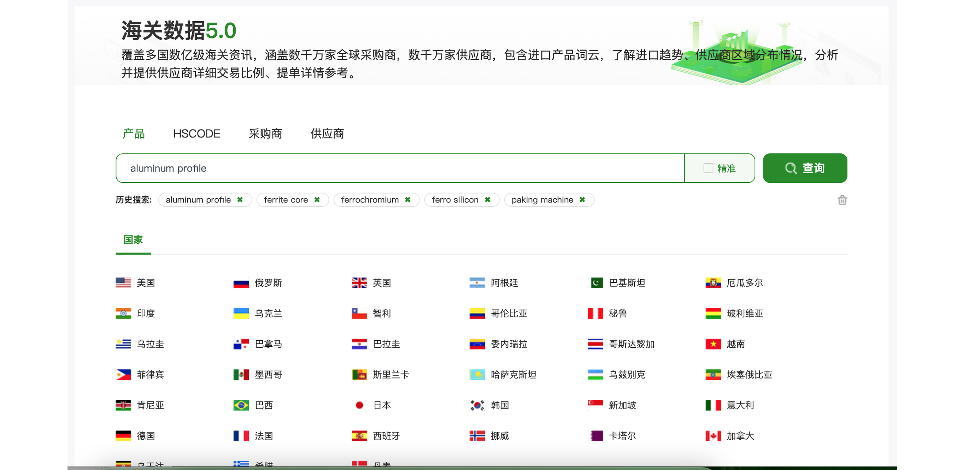Image resolution: width=980 pixels, height=470 pixels.
Task: Click the 新加坡 country name
Action: [622, 405]
